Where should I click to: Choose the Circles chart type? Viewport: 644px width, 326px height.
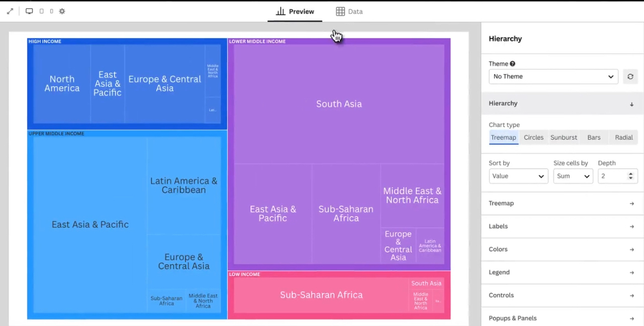coord(533,137)
